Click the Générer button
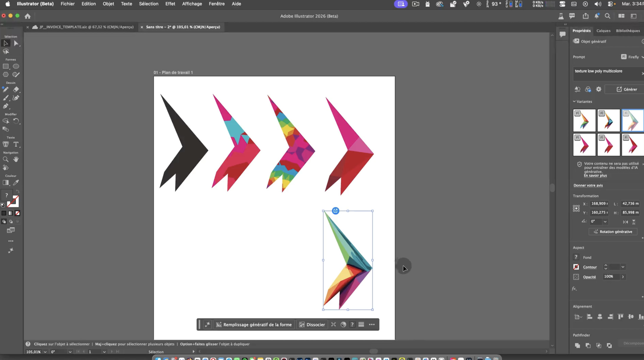644x360 pixels. coord(627,89)
